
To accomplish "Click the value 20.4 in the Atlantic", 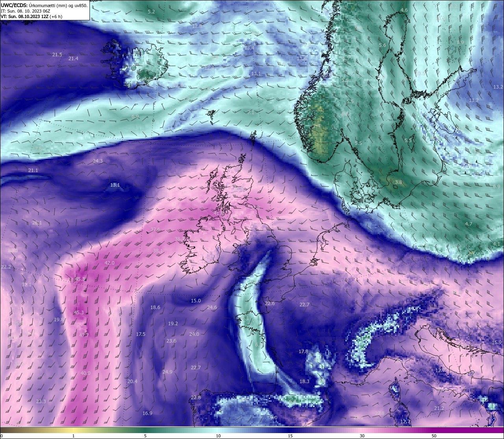I will [132, 381].
